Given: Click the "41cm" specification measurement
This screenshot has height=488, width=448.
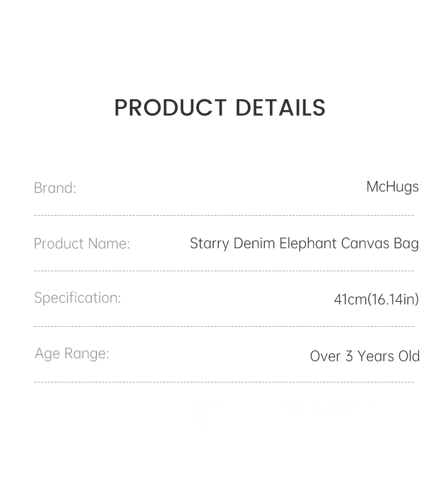Looking at the screenshot, I should [350, 299].
